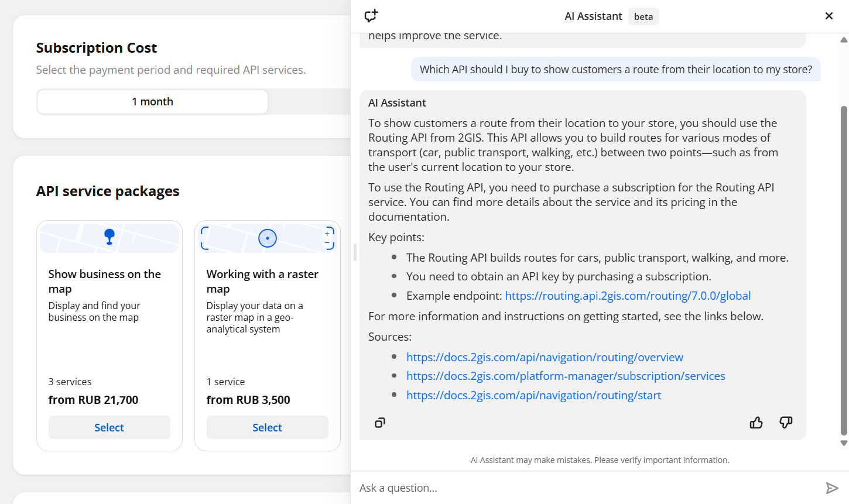Send the question with the arrow icon
849x504 pixels.
832,488
